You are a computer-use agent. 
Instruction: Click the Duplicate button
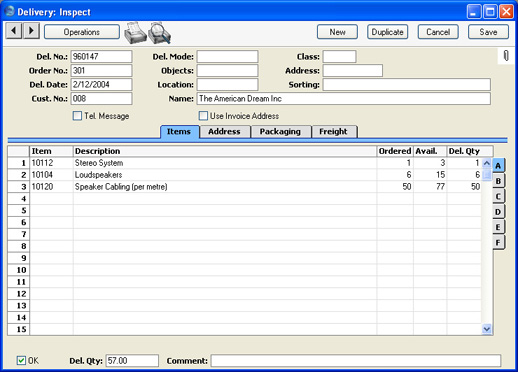[387, 32]
